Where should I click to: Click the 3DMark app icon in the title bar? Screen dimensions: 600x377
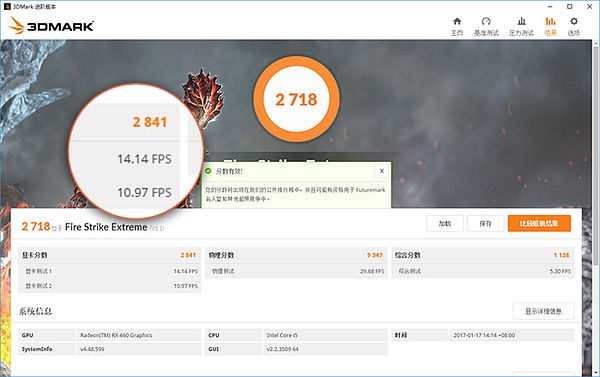pyautogui.click(x=7, y=7)
